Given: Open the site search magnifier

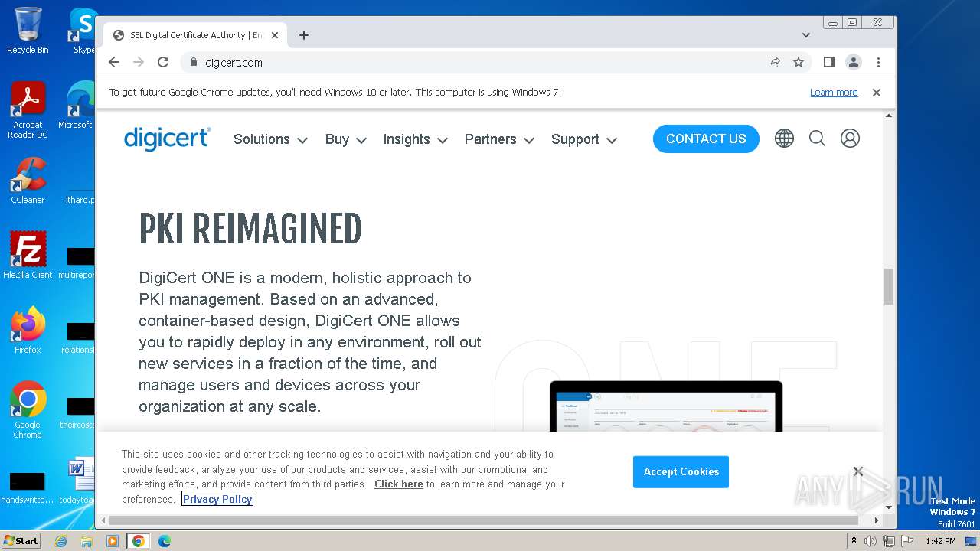Looking at the screenshot, I should coord(817,139).
